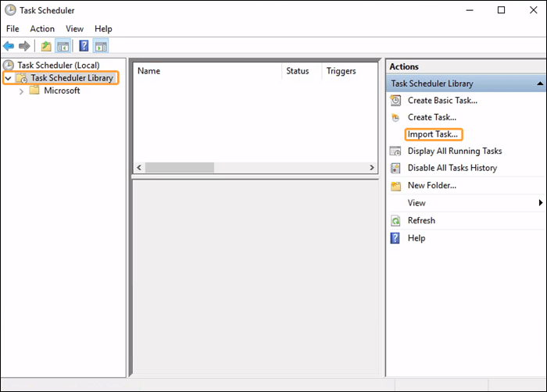This screenshot has width=547, height=392.
Task: Click the Disable All Tasks History icon
Action: 395,168
